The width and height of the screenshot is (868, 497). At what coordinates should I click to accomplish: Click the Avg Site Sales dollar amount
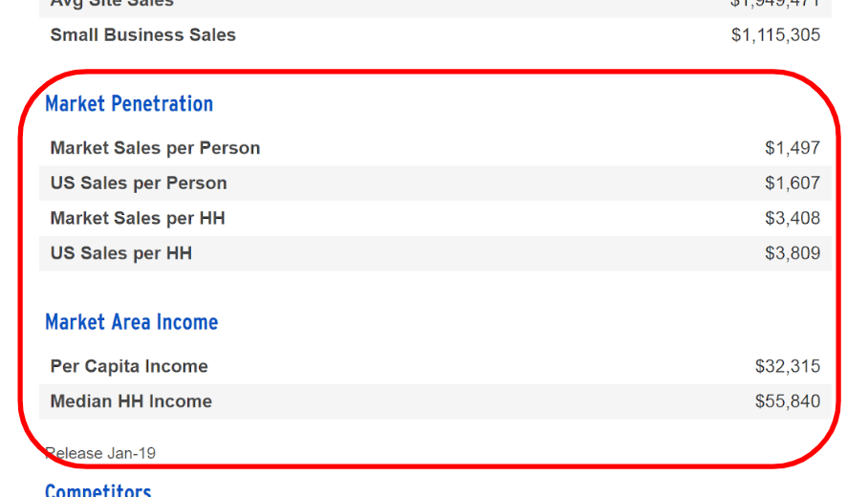pyautogui.click(x=775, y=4)
